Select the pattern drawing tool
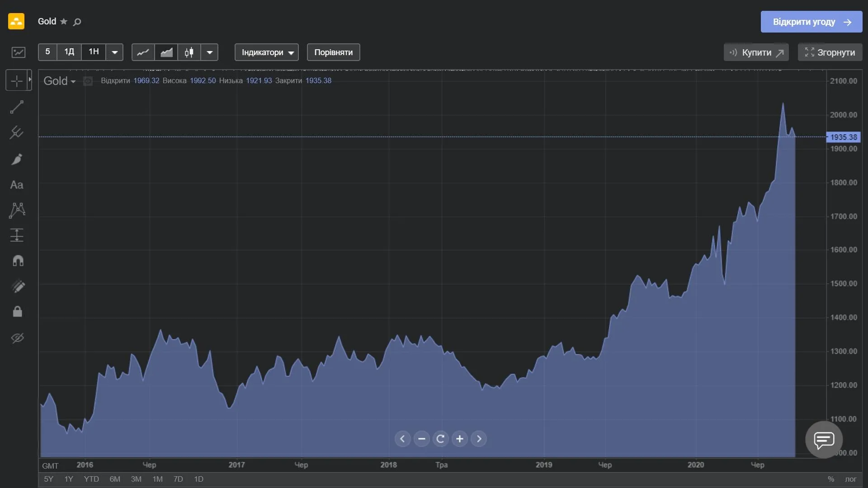Screen dimensions: 868x488 point(17,210)
